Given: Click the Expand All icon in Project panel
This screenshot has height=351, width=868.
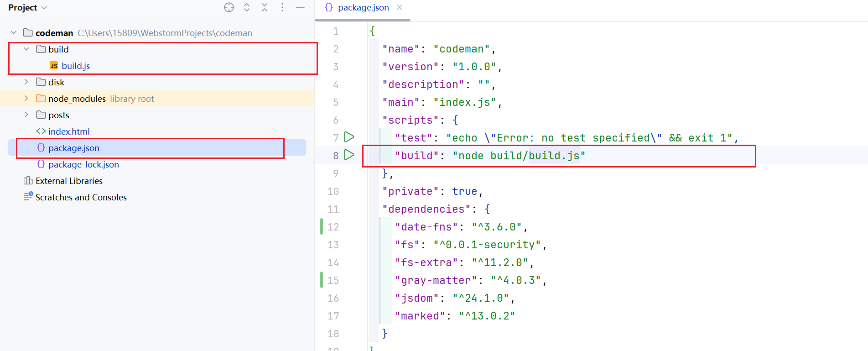Looking at the screenshot, I should point(247,7).
